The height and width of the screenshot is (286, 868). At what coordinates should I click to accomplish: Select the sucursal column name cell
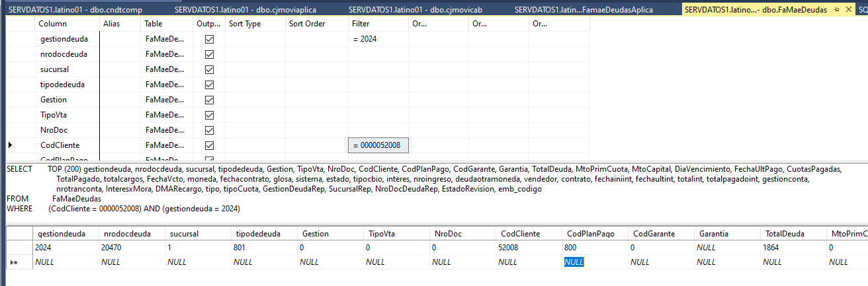tap(67, 70)
